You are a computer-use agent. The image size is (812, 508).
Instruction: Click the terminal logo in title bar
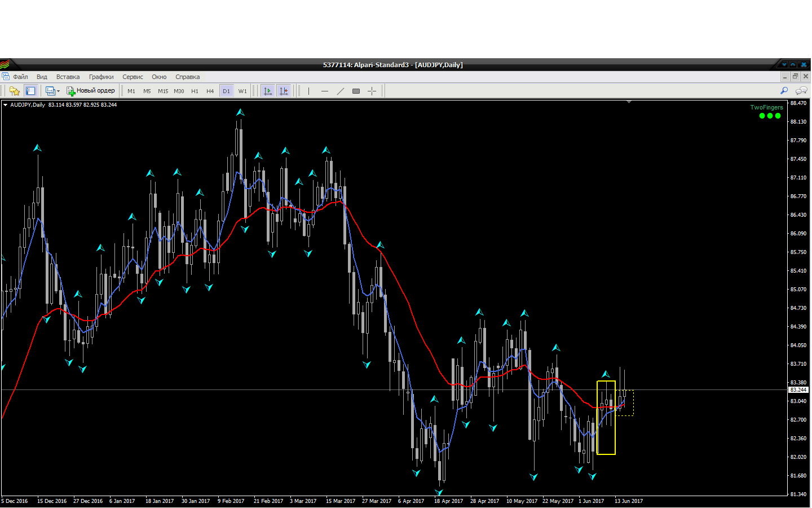pos(5,64)
